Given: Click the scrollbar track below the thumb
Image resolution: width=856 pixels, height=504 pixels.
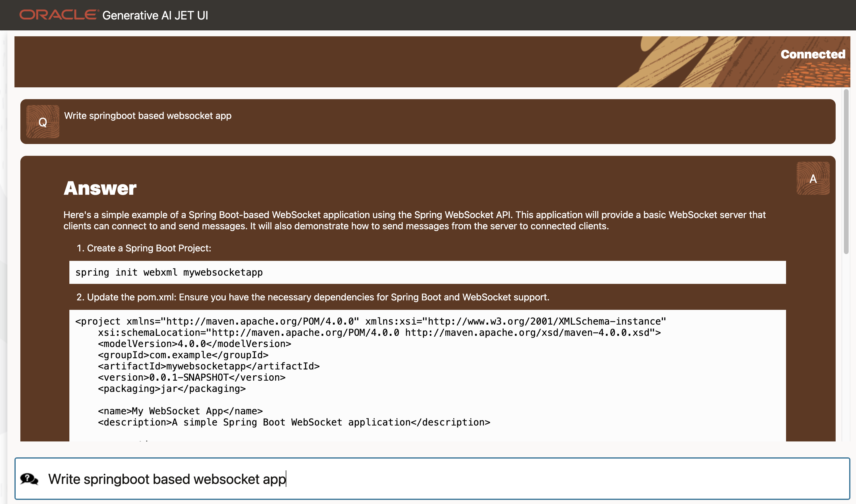Looking at the screenshot, I should 846,346.
